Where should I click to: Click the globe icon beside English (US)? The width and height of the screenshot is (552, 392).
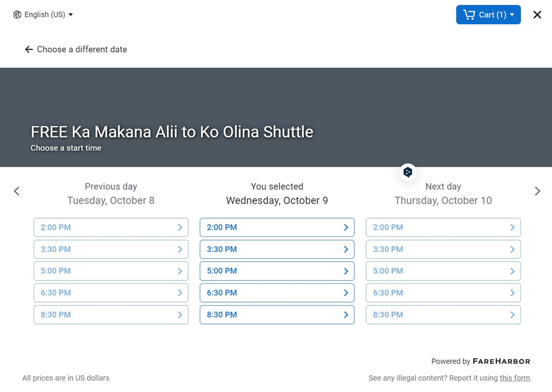pos(17,15)
